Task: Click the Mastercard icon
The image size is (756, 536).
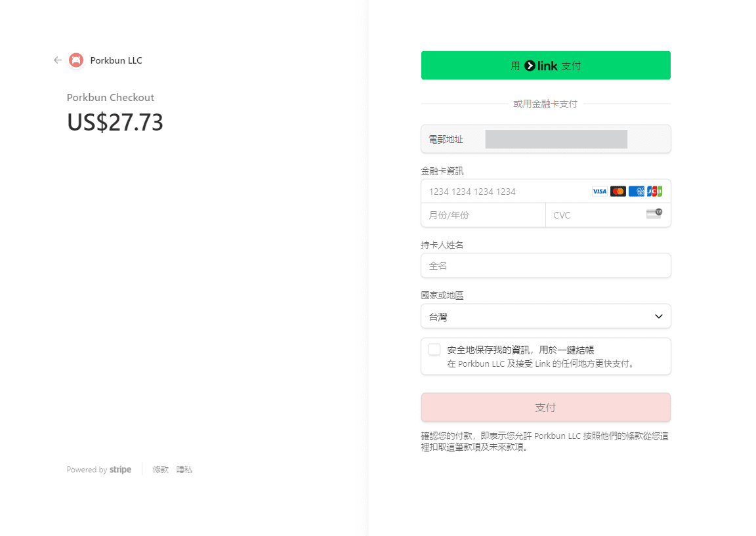Action: tap(618, 192)
